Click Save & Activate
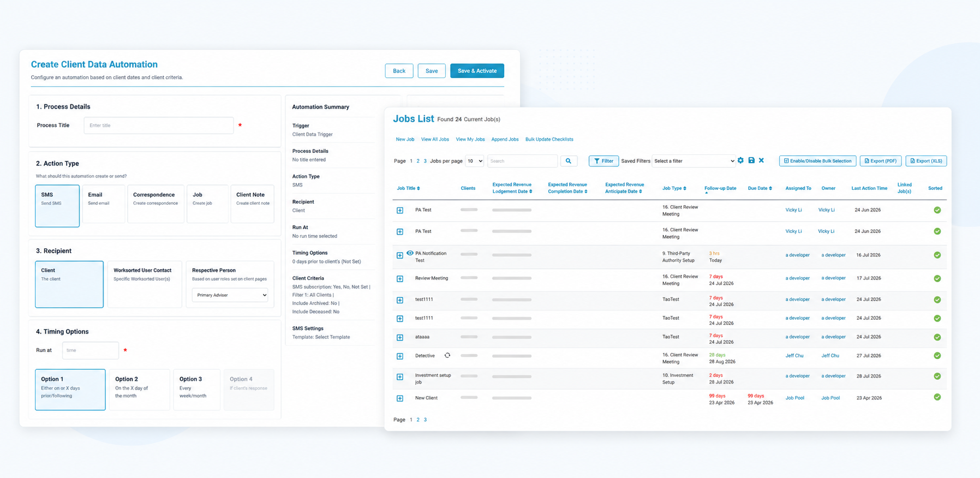 [x=477, y=71]
